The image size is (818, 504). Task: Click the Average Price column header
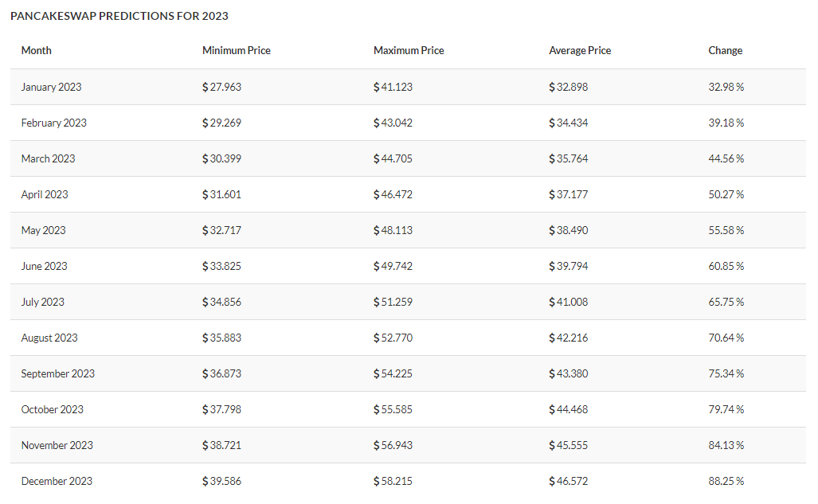click(580, 50)
